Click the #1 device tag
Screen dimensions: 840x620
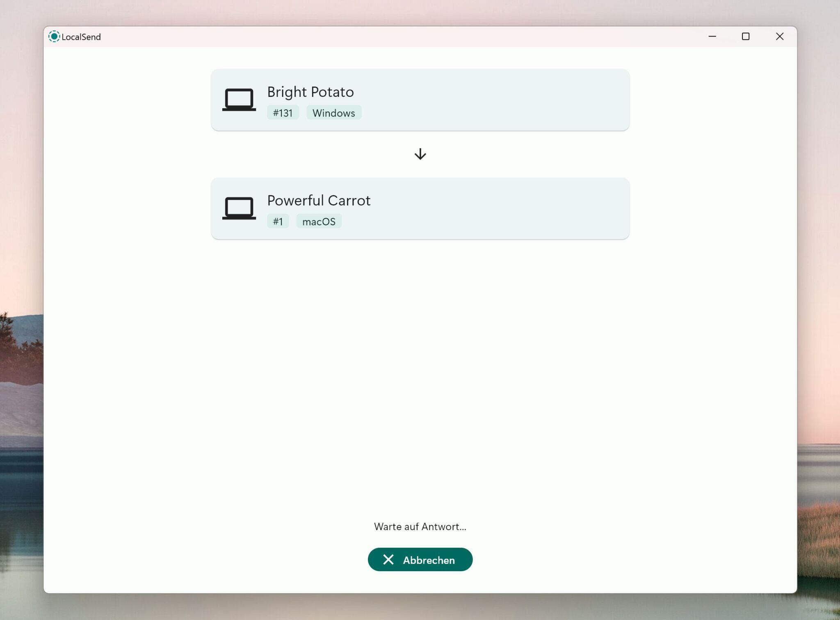(278, 221)
